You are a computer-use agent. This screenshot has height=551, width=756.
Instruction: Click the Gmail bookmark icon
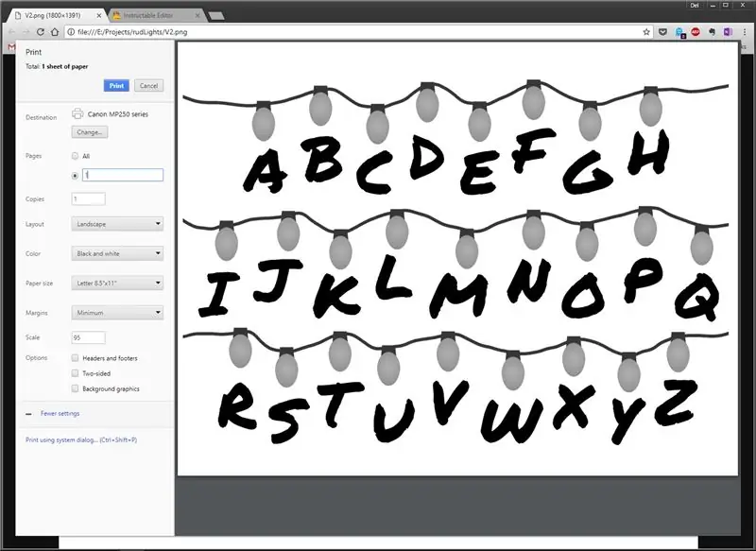[11, 46]
